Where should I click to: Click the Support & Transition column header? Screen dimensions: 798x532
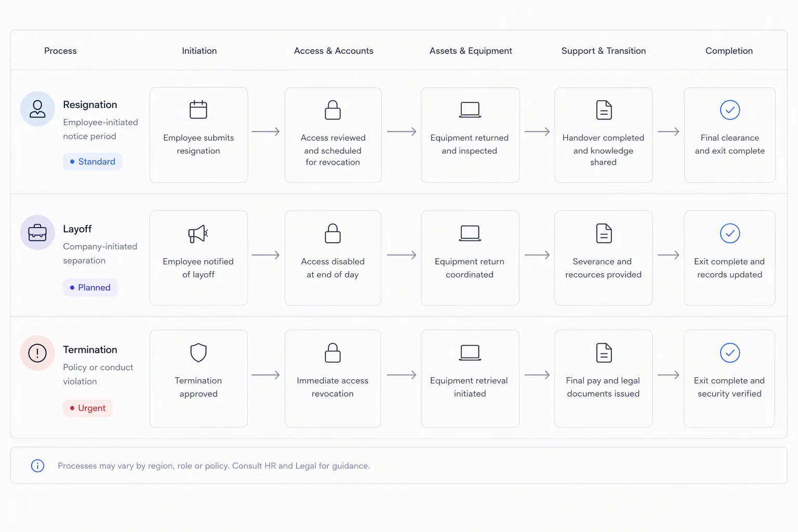point(604,50)
